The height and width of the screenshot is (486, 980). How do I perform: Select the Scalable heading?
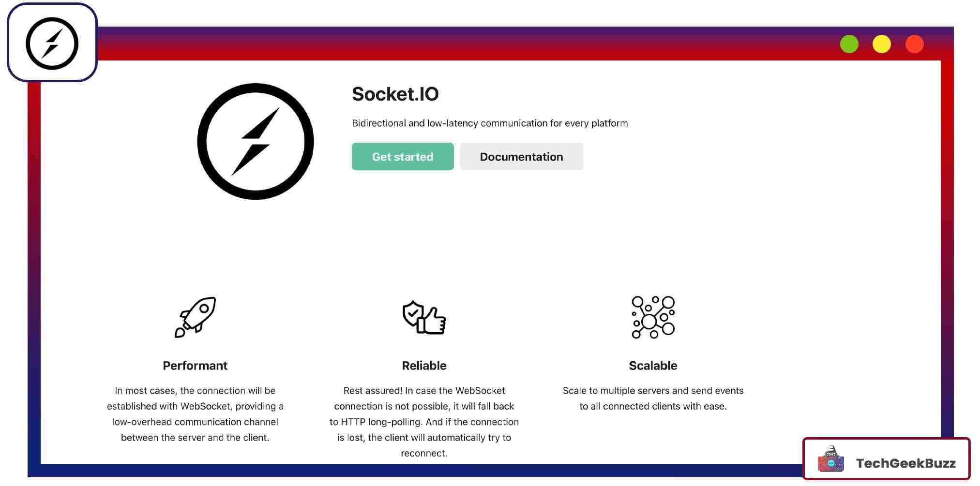click(653, 366)
